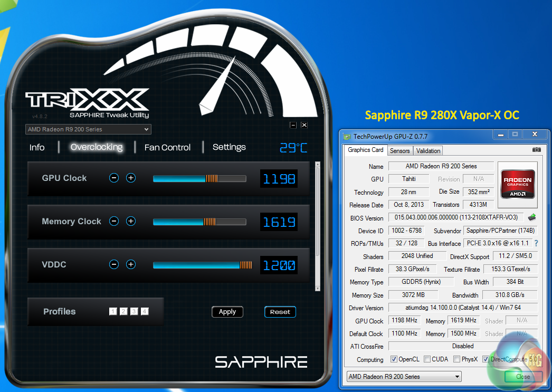Click scrollbar down arrow in TRIXX
Screen dimensions: 552x392
pos(318,289)
